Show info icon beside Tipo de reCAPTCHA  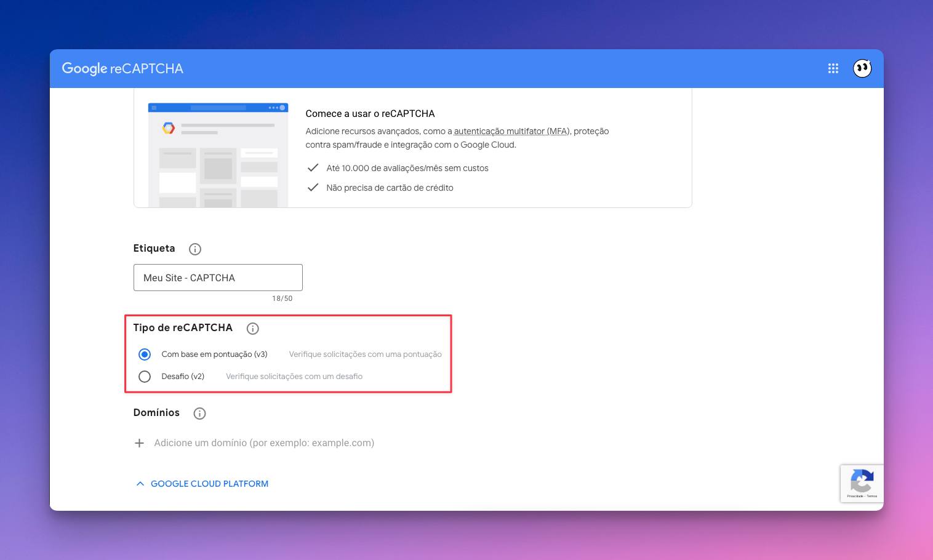coord(252,329)
